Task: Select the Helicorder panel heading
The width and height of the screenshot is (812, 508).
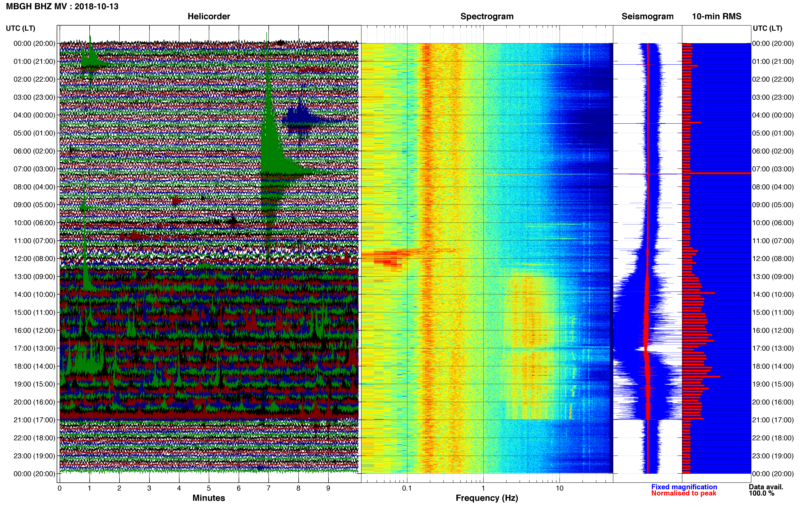Action: 209,16
